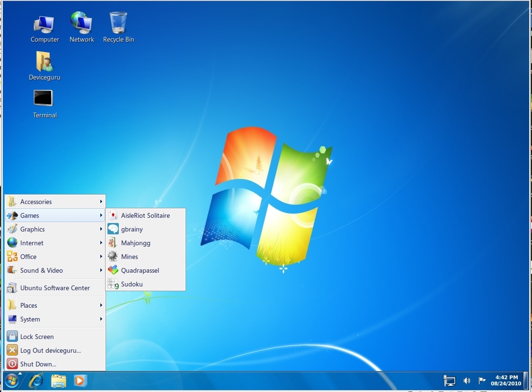Click the Office menu icon
The image size is (532, 392).
(x=12, y=256)
